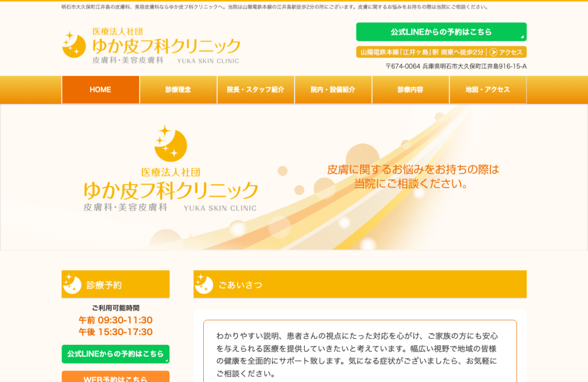
Task: Open the 診療理念 menu item
Action: pyautogui.click(x=178, y=89)
